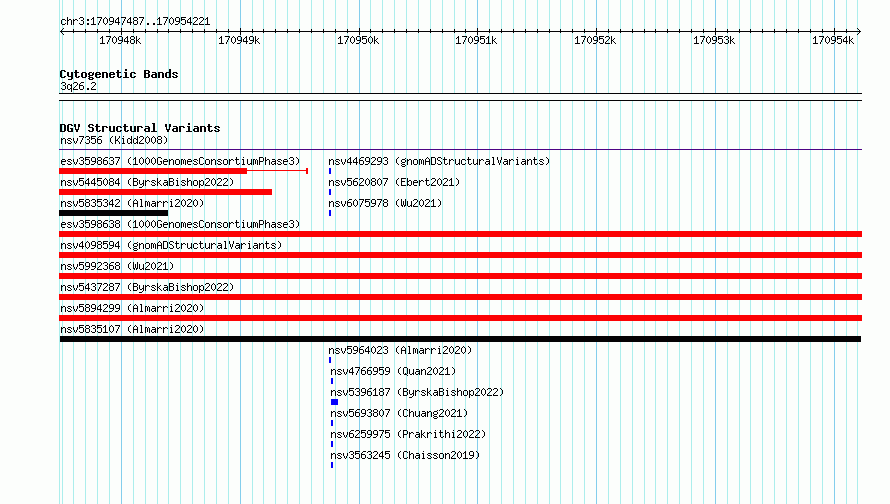
Task: Select the nsv5835107 black variant bar
Action: point(460,339)
